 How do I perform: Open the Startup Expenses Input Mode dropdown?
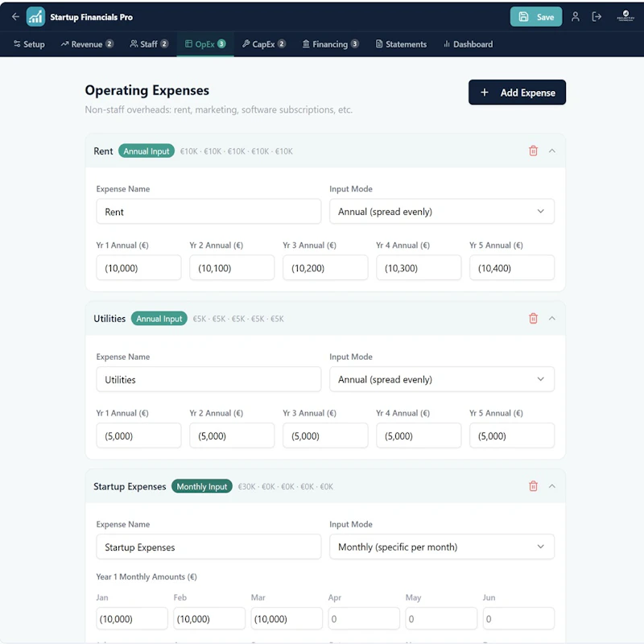point(441,547)
